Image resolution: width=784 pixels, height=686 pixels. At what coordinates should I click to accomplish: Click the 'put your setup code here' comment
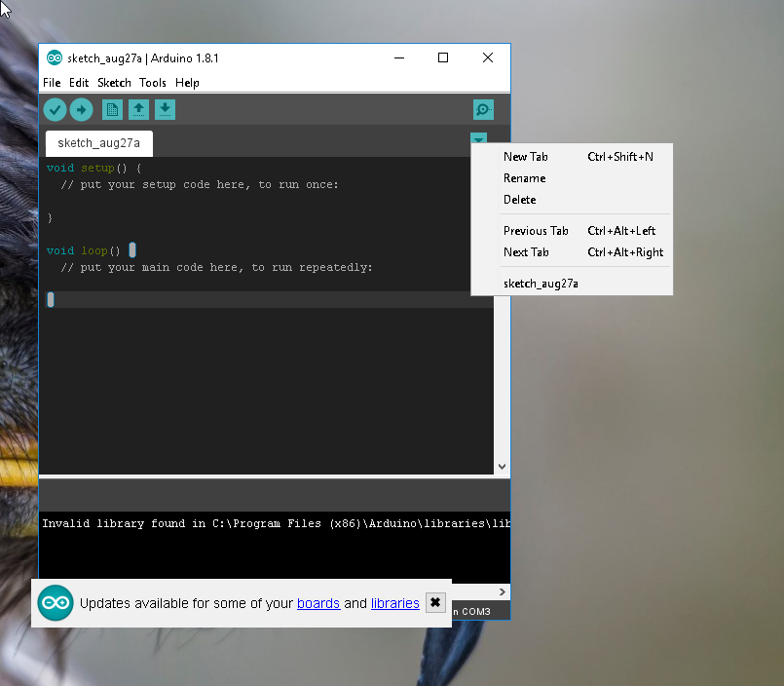point(200,184)
